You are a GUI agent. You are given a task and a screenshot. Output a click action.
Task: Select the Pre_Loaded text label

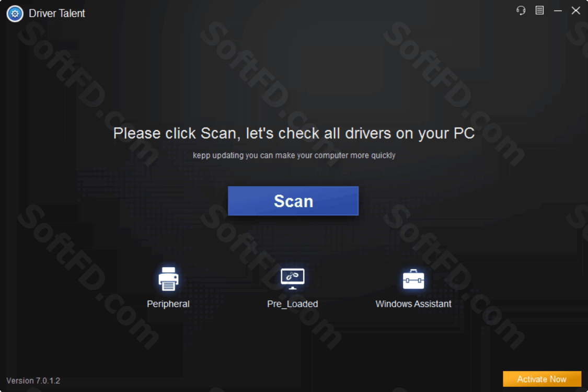coord(293,304)
